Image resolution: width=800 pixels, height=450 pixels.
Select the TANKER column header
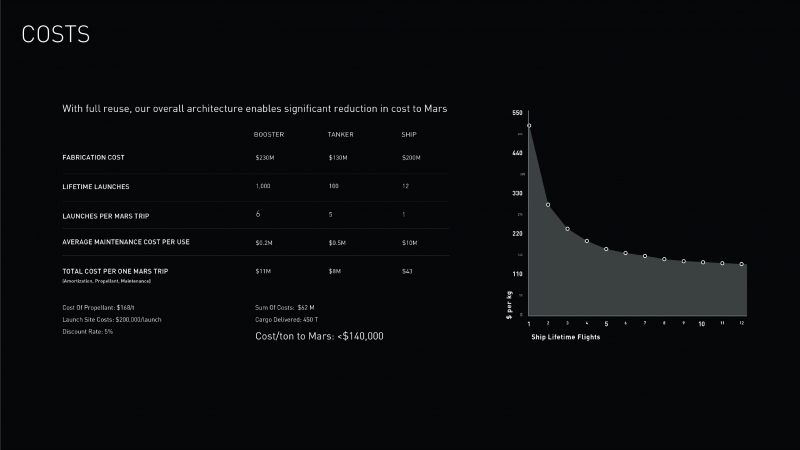click(x=340, y=135)
